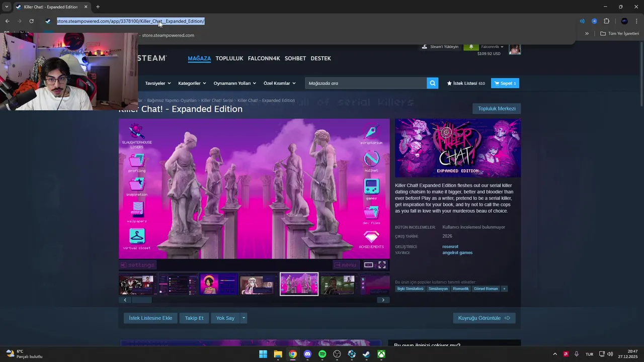
Task: Show hidden system tray icons
Action: coord(555,354)
